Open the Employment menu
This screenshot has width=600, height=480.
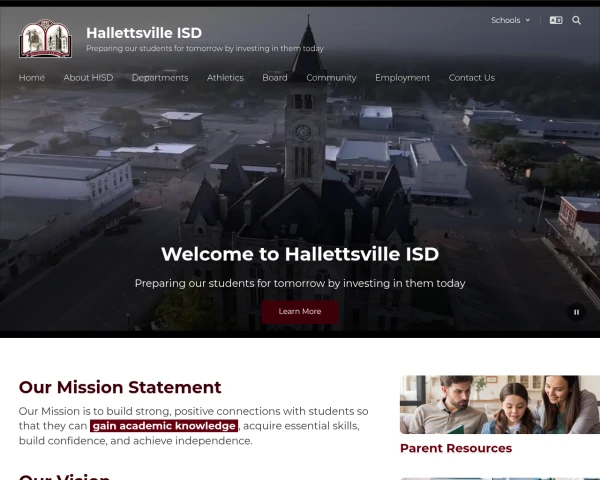403,78
